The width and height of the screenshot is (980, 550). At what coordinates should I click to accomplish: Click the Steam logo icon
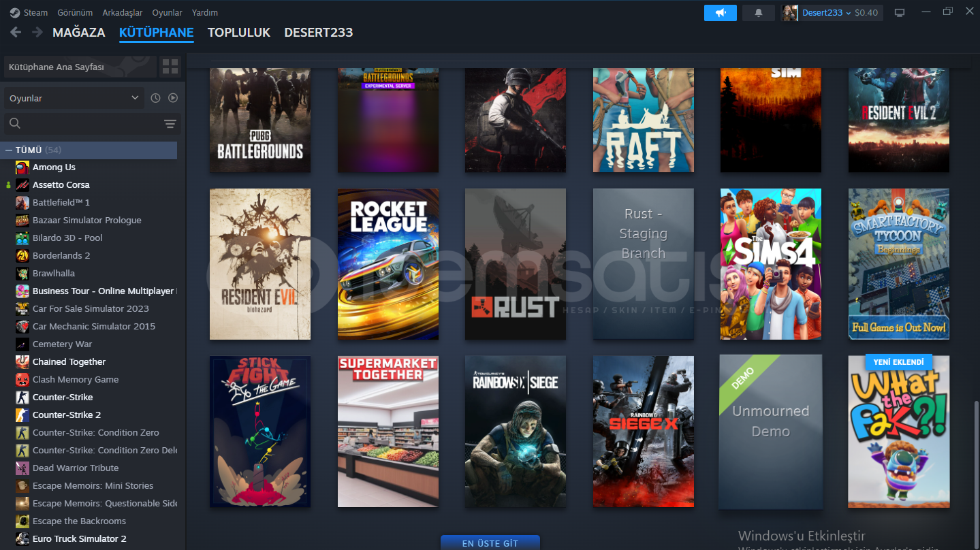point(15,12)
